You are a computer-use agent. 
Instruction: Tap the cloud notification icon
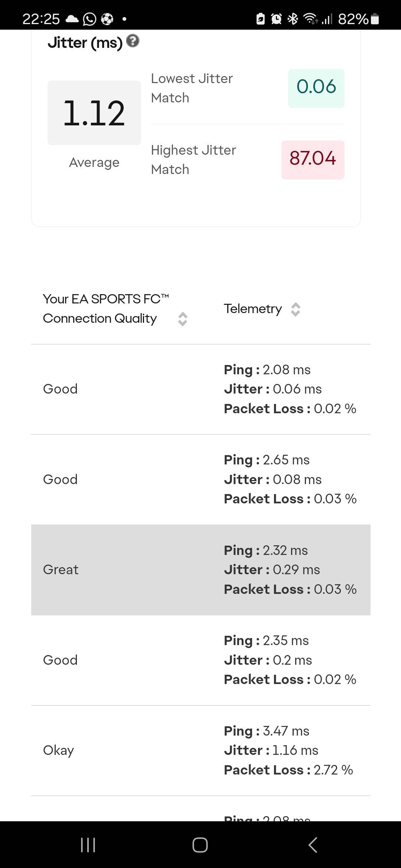(x=72, y=19)
